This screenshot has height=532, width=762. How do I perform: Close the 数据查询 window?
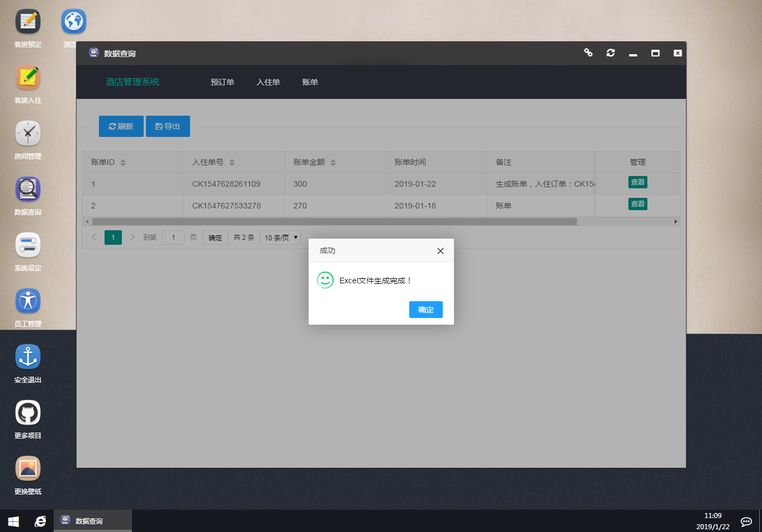[678, 53]
